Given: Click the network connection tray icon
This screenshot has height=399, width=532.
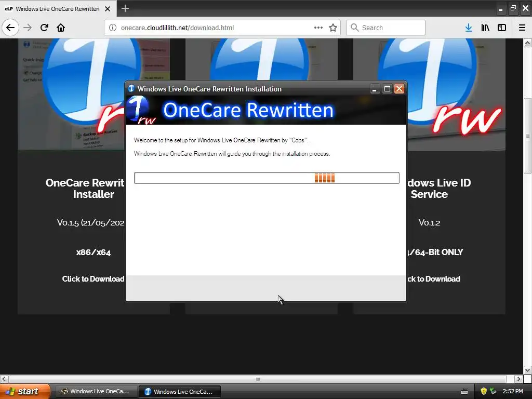Looking at the screenshot, I should [x=493, y=391].
